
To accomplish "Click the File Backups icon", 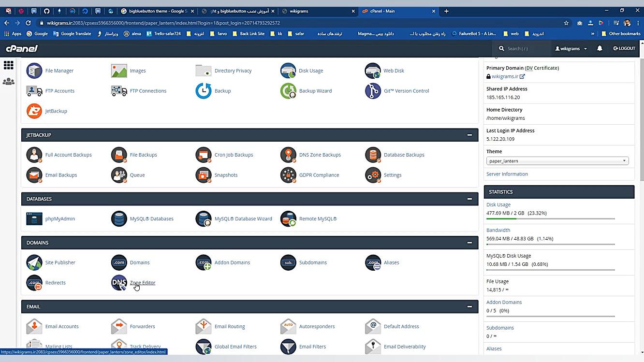I will (x=119, y=155).
